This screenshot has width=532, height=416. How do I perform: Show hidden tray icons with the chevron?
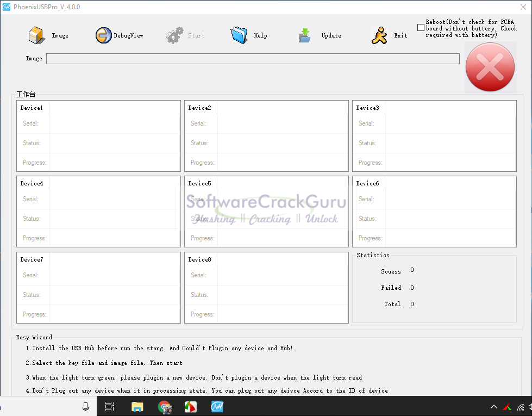(494, 407)
